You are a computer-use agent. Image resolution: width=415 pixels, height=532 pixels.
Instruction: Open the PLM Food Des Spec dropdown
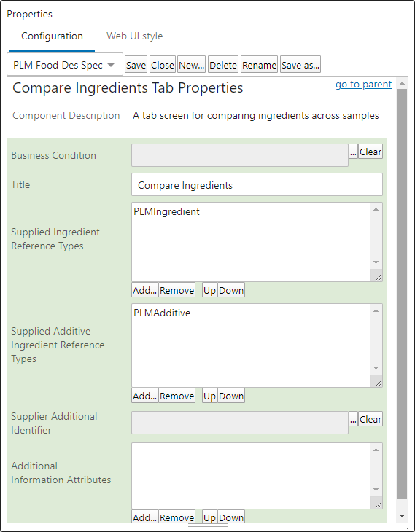pyautogui.click(x=64, y=64)
